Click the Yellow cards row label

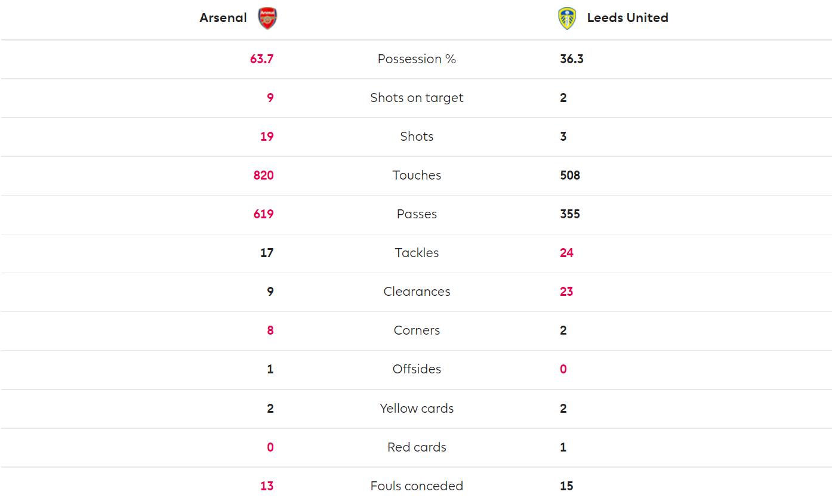point(417,409)
